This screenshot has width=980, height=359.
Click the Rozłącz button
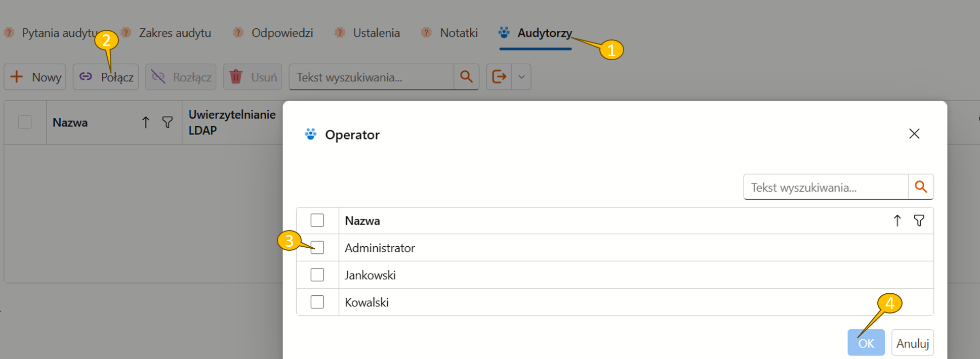tap(181, 77)
